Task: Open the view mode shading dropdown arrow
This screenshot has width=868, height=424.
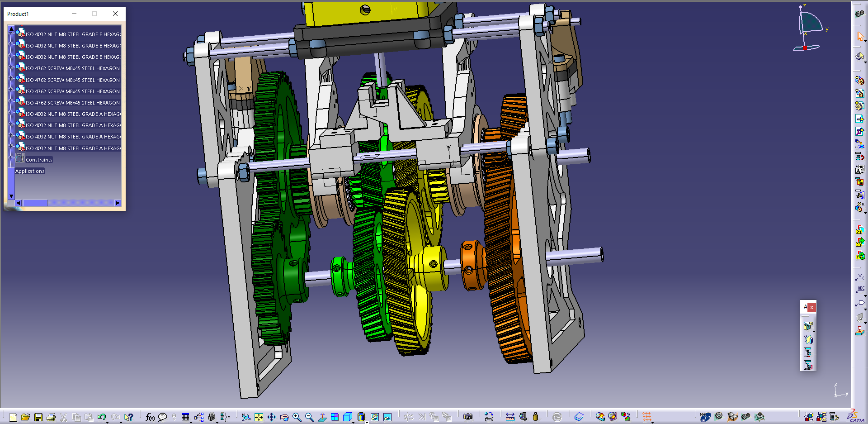Action: tap(367, 422)
